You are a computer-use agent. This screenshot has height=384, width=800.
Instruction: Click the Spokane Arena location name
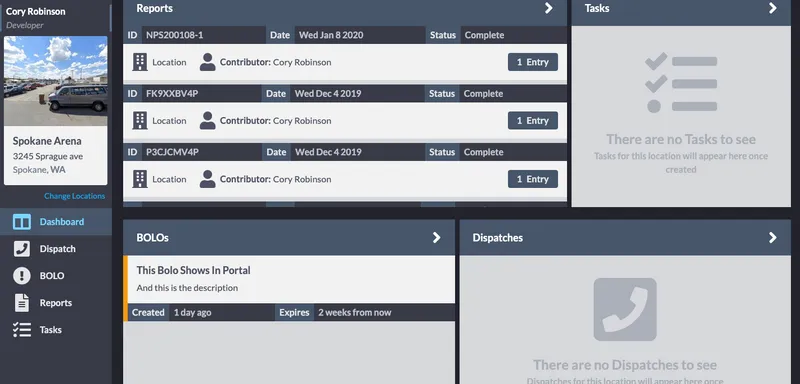47,141
